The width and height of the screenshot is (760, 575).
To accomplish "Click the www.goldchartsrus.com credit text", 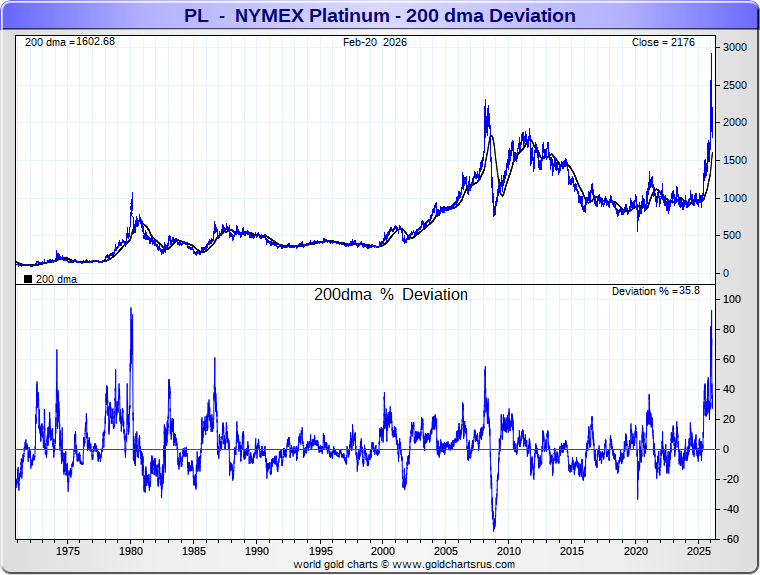I will [x=453, y=564].
